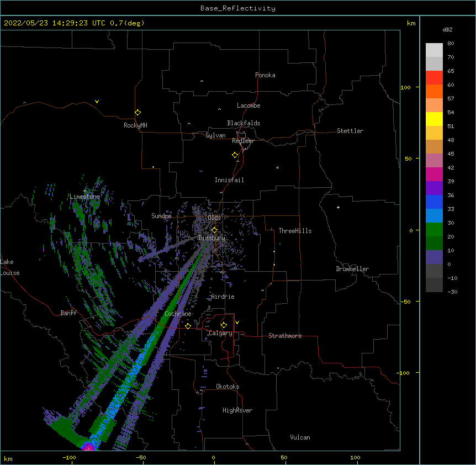
Task: Click the red 65 dBZ legend swatch
Action: click(434, 78)
